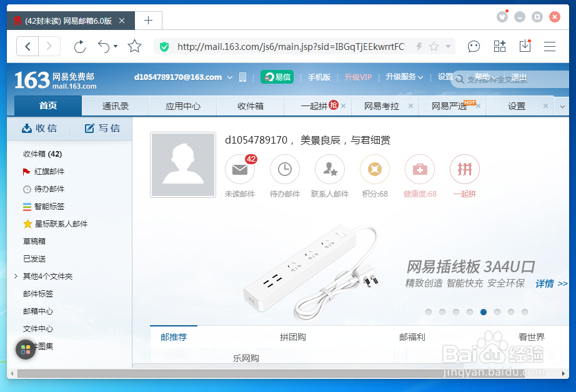Open the downloads icon in toolbar

pyautogui.click(x=525, y=46)
